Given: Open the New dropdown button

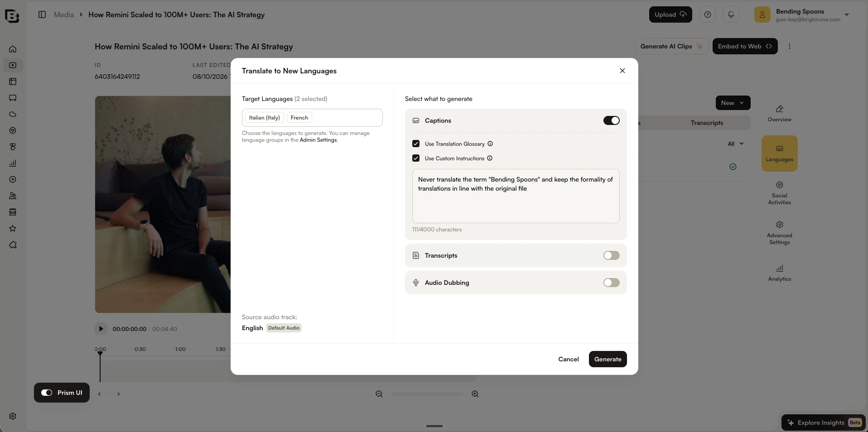Looking at the screenshot, I should (x=733, y=103).
